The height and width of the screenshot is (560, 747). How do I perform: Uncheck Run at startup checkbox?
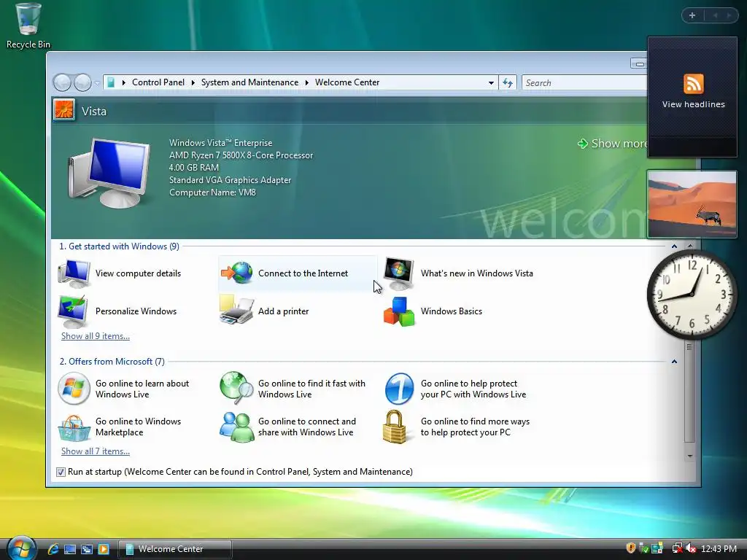pyautogui.click(x=61, y=472)
